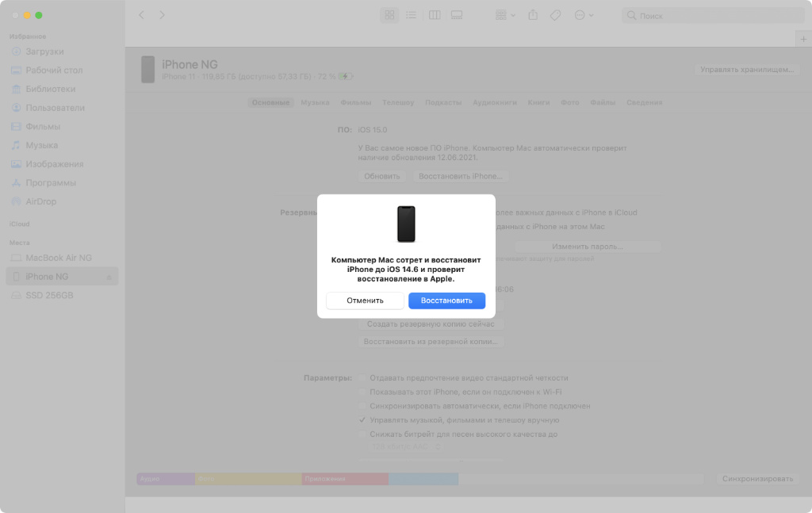Screen dimensions: 812x513
Task: Click the Обновить button
Action: point(381,176)
